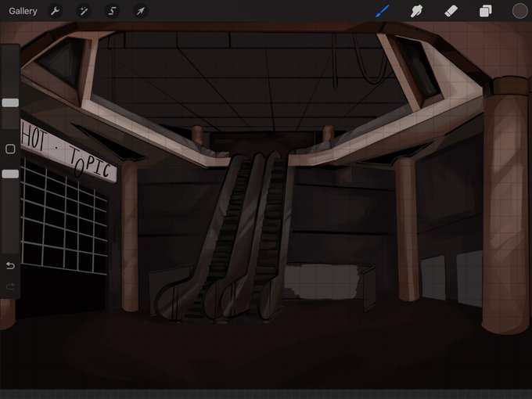Activate the Transform arrow tool
The height and width of the screenshot is (399, 532).
point(141,11)
